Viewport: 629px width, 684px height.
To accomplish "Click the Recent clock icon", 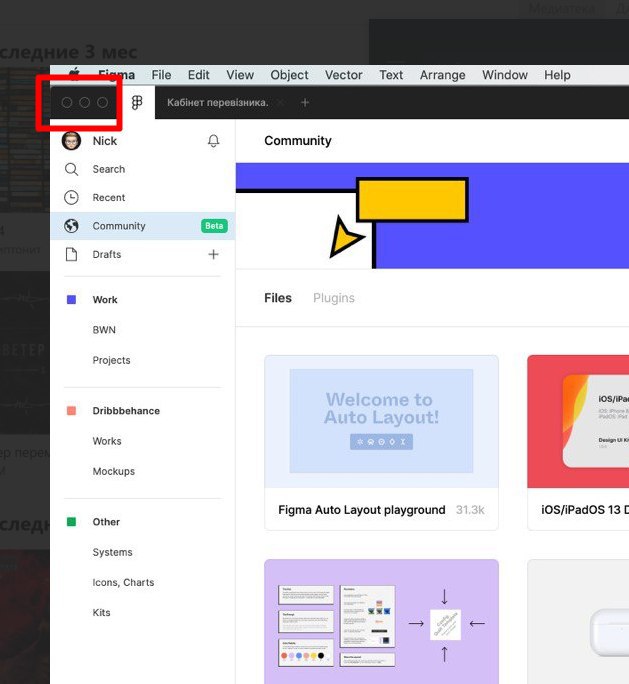I will 72,198.
